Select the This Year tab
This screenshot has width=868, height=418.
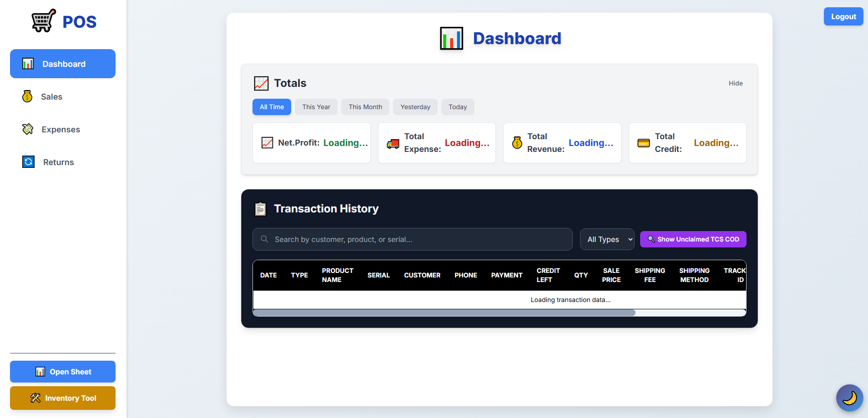click(x=316, y=107)
